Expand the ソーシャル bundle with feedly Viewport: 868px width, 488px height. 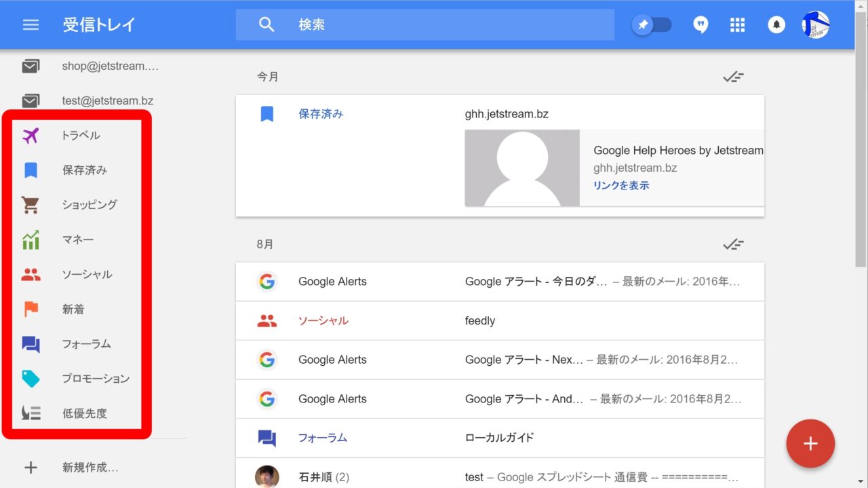click(500, 321)
